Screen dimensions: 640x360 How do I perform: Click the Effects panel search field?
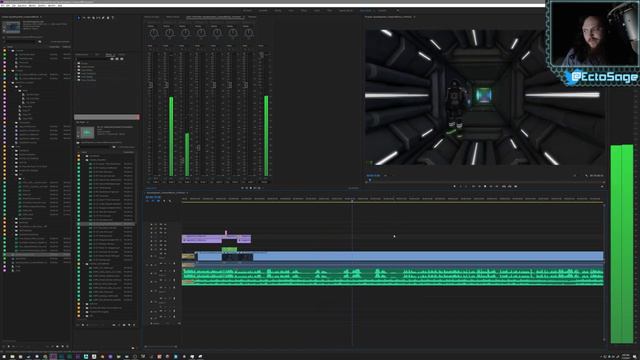(x=91, y=59)
